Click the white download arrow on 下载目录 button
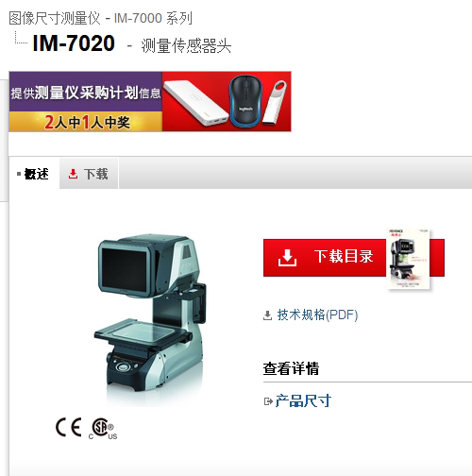Screen dimensions: 472x476 [x=287, y=258]
